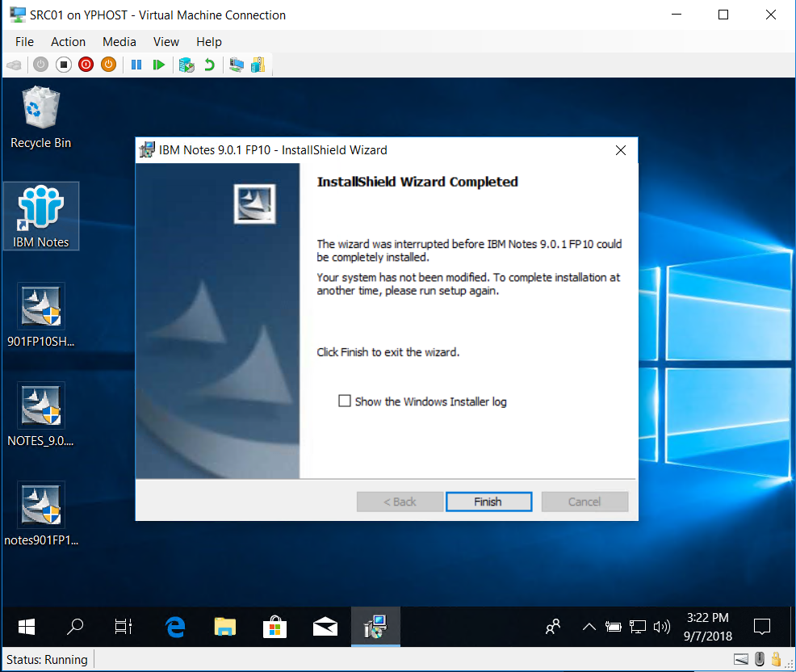796x672 pixels.
Task: Click InstallShield Wizard Completed heading
Action: (x=417, y=182)
